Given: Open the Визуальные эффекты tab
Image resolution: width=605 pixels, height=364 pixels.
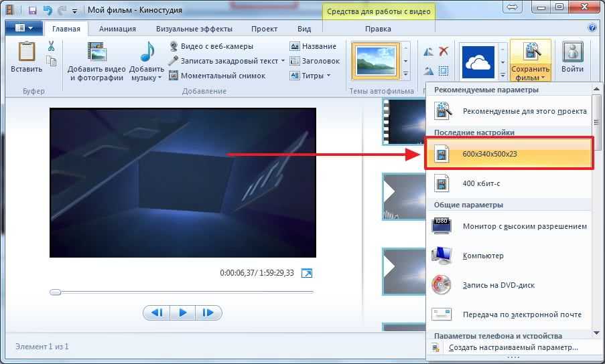Looking at the screenshot, I should (194, 29).
